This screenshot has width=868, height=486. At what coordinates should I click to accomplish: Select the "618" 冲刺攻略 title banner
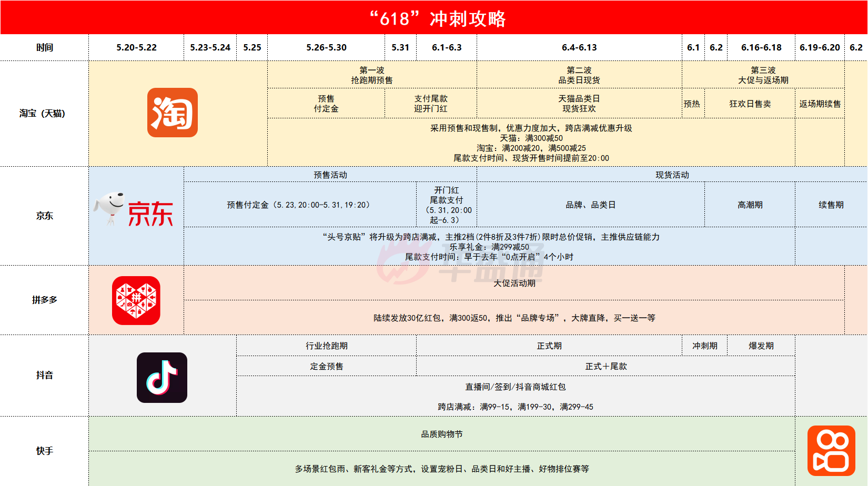point(434,18)
